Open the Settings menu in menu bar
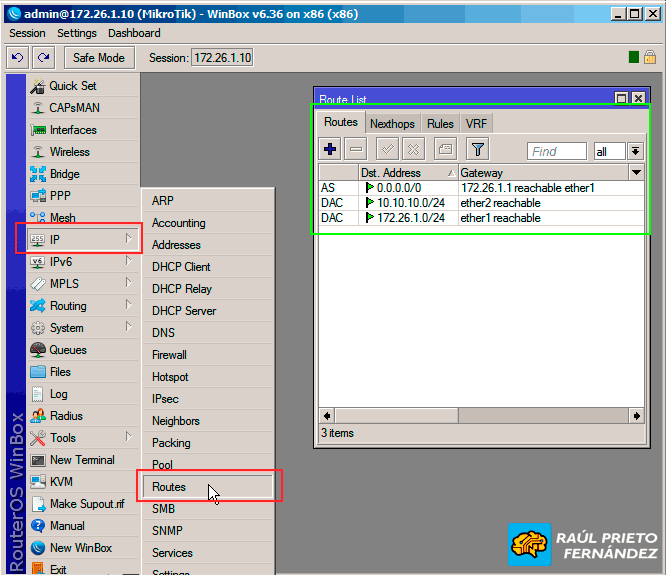Image resolution: width=666 pixels, height=575 pixels. (x=77, y=33)
